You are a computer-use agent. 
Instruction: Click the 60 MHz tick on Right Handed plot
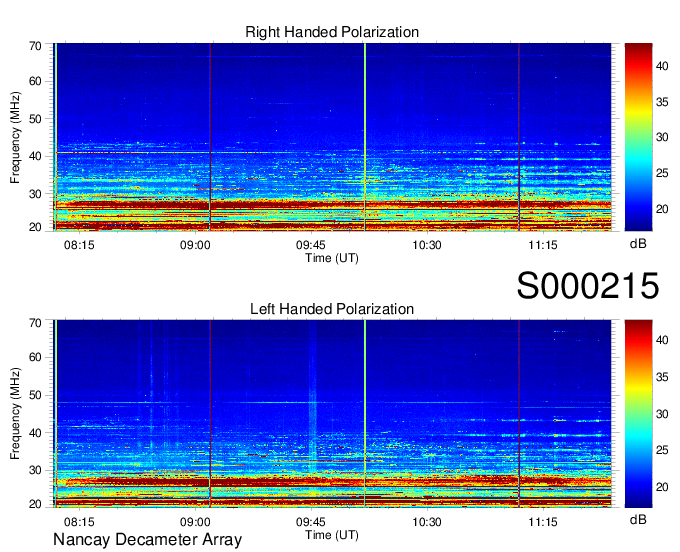[x=36, y=81]
